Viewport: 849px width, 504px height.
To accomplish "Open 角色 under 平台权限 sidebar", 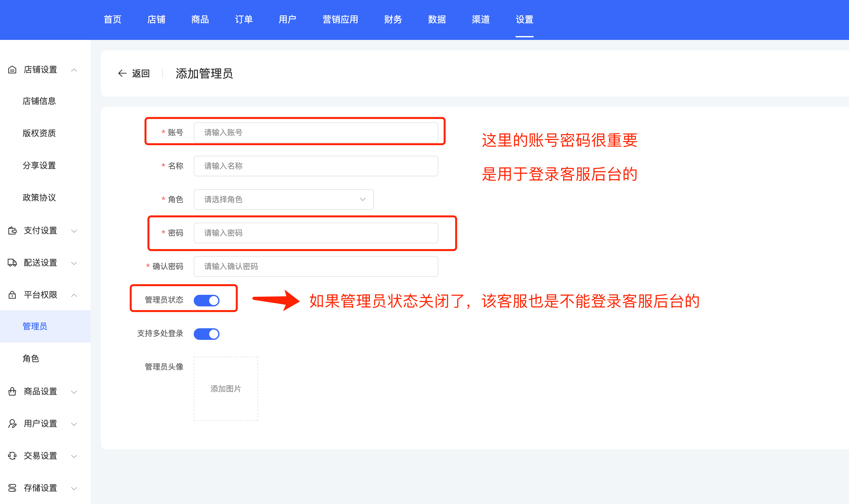I will tap(31, 358).
